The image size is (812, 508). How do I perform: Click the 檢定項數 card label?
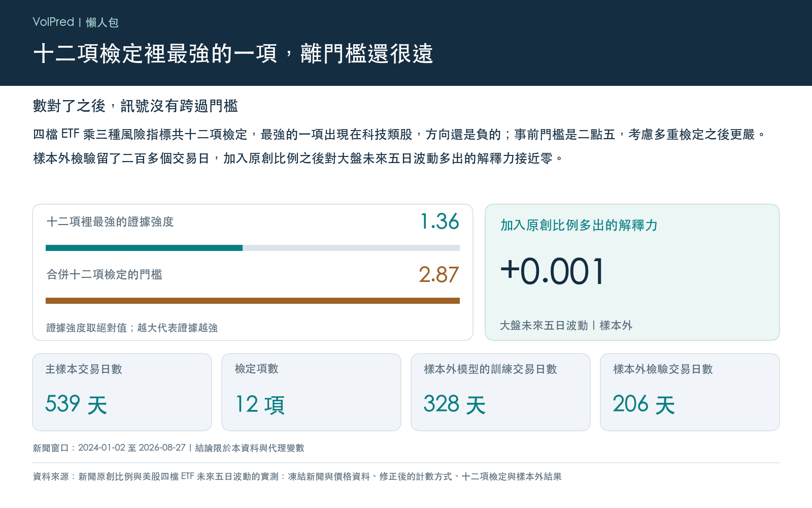pos(256,369)
